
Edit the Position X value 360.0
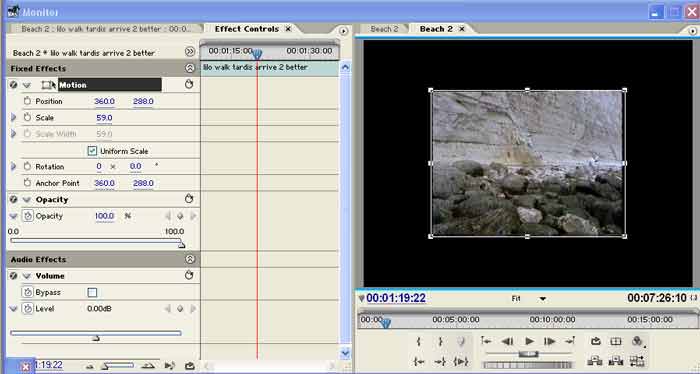tap(104, 101)
